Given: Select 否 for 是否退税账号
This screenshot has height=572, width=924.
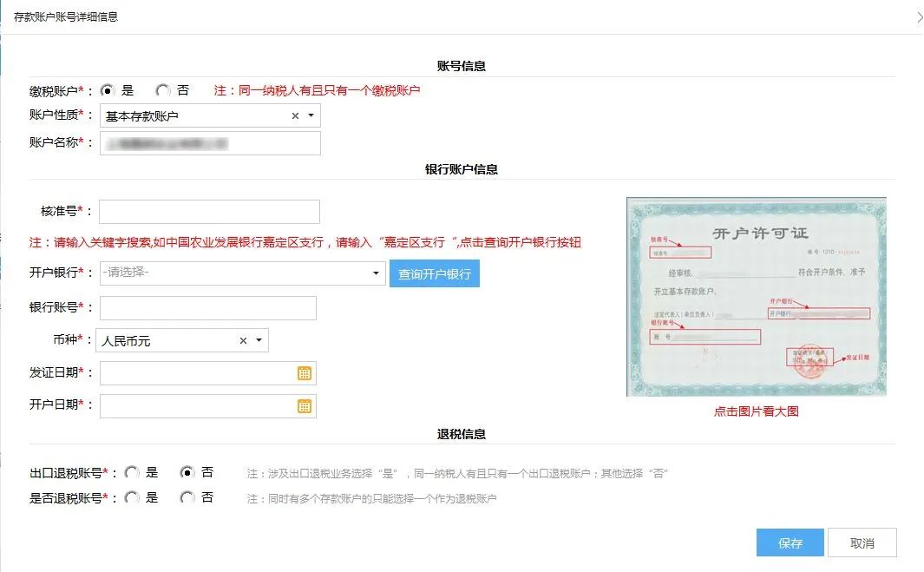Looking at the screenshot, I should click(x=187, y=498).
